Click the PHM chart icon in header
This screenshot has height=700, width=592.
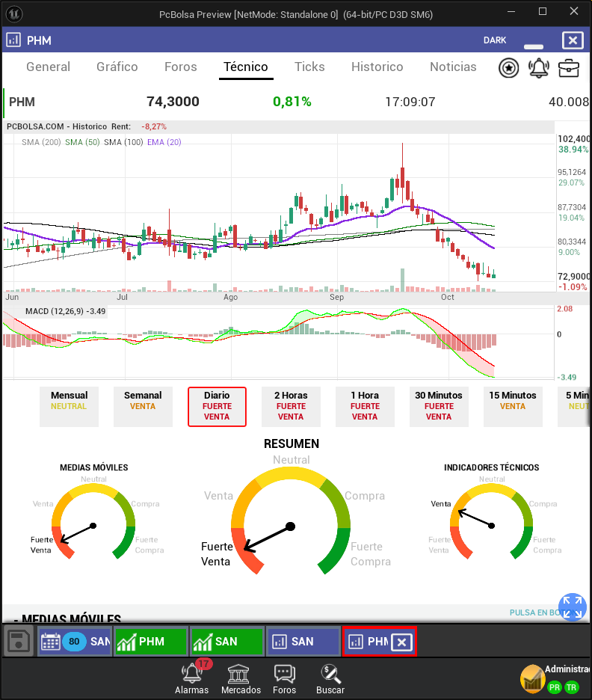(x=13, y=40)
